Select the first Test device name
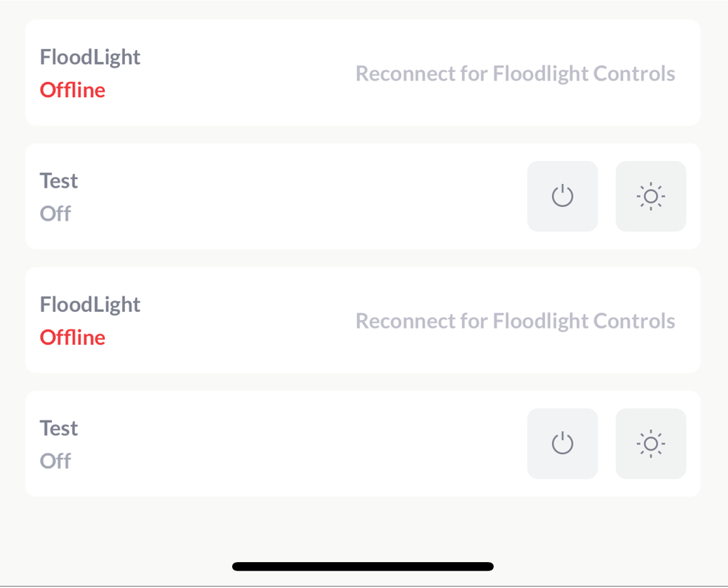The image size is (728, 588). coord(59,180)
